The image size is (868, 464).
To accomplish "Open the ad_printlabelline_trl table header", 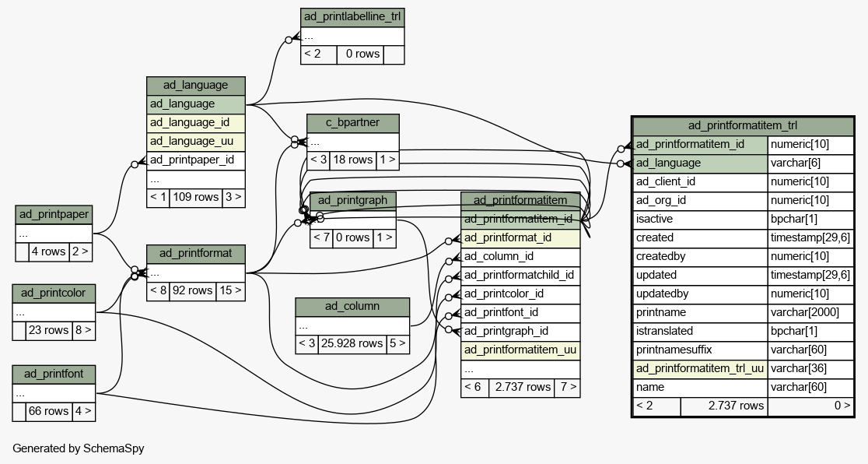I will (x=352, y=17).
